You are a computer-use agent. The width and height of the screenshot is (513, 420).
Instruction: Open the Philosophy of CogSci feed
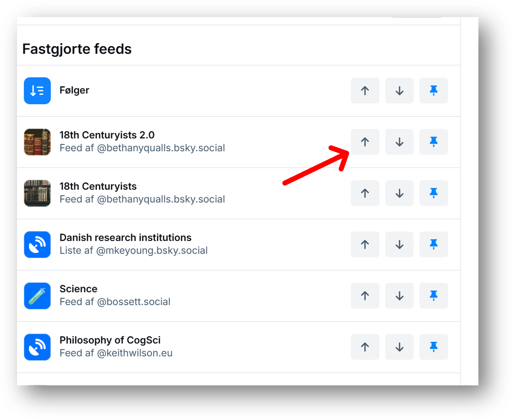click(x=110, y=340)
